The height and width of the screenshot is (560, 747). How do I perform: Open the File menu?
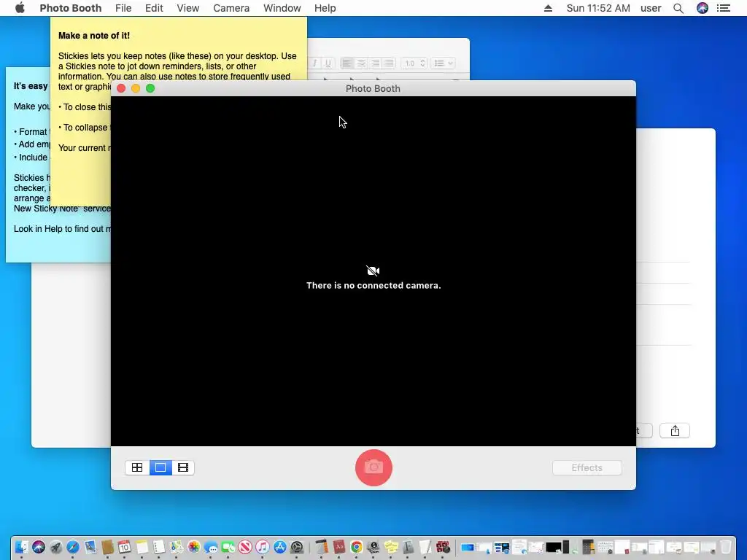pyautogui.click(x=123, y=8)
